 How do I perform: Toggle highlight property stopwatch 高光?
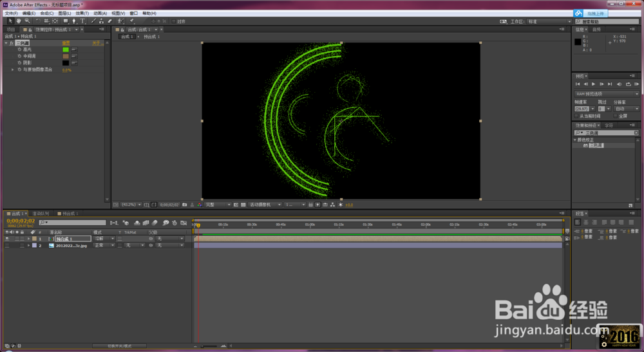click(19, 50)
